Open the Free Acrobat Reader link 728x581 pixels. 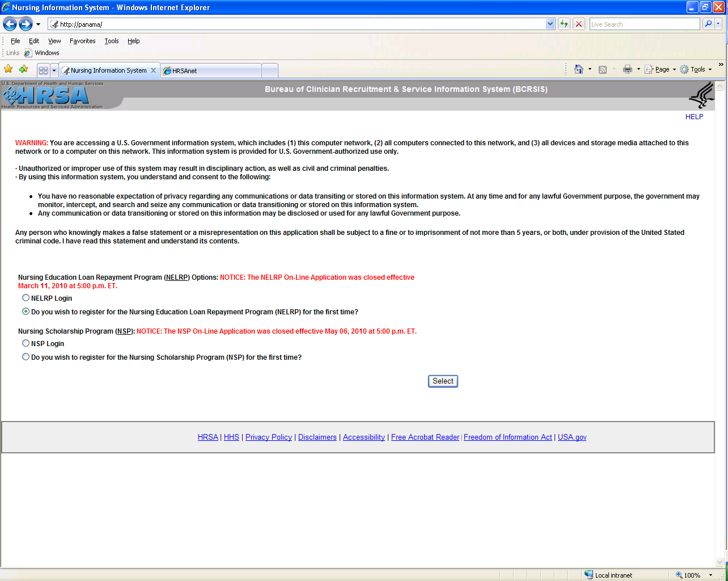tap(425, 437)
